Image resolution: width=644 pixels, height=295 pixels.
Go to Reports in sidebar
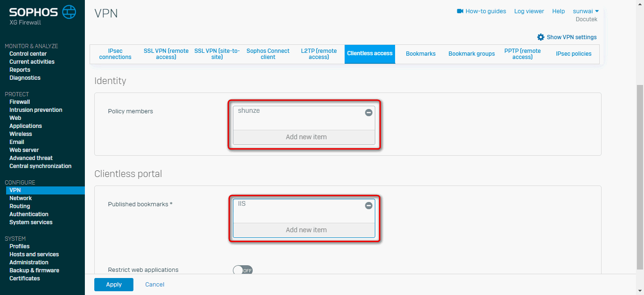(x=20, y=70)
